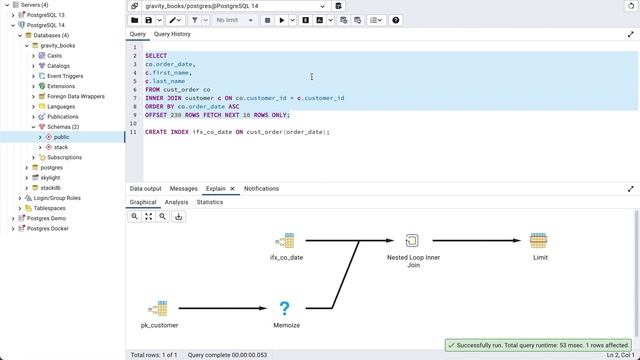Screen dimensions: 640x360
Task: Select Extensions in the tree
Action: point(61,86)
